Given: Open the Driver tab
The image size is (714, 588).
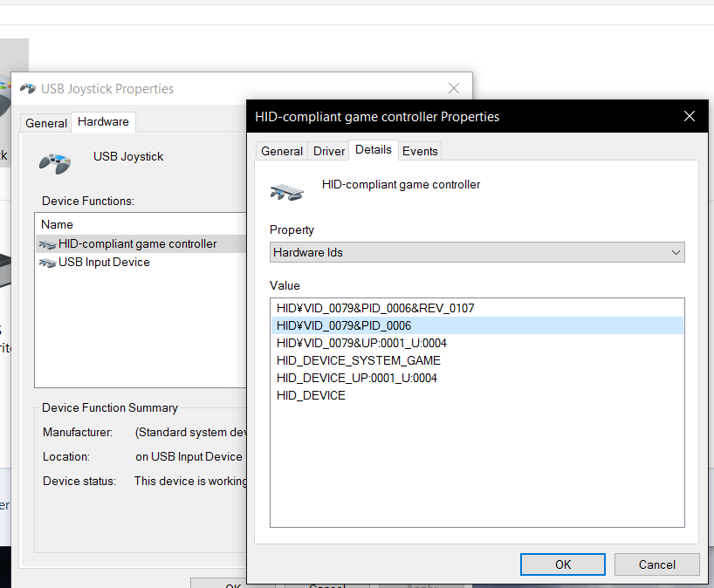Looking at the screenshot, I should (x=329, y=151).
